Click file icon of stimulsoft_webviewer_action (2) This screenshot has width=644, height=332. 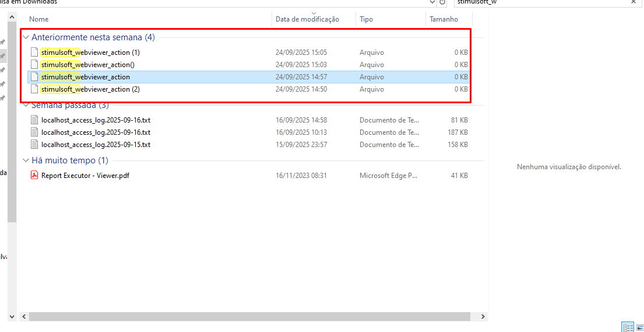[x=34, y=89]
